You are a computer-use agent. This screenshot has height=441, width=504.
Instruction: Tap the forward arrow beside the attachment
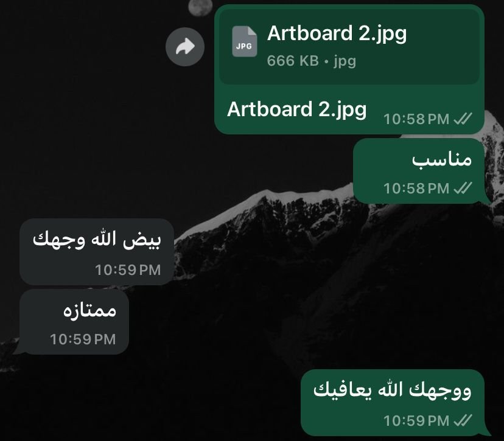tap(185, 47)
